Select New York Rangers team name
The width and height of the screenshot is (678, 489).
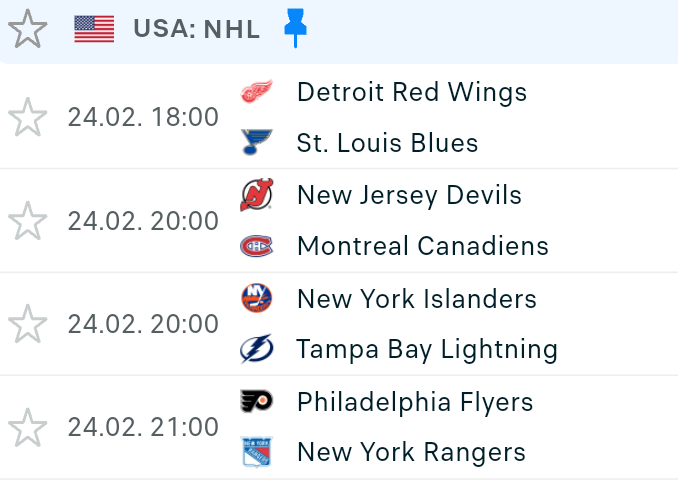pyautogui.click(x=411, y=452)
